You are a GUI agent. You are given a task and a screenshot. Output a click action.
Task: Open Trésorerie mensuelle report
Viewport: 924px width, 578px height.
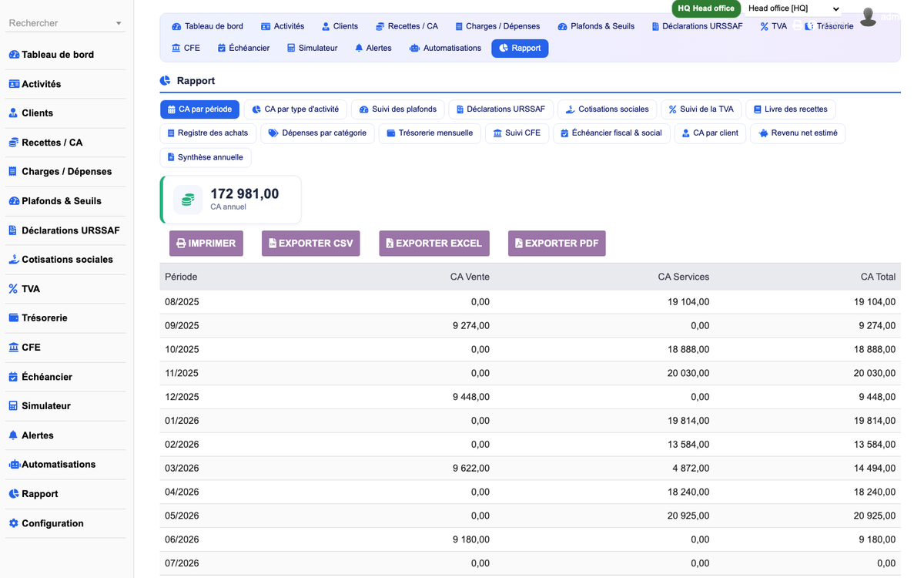point(430,133)
